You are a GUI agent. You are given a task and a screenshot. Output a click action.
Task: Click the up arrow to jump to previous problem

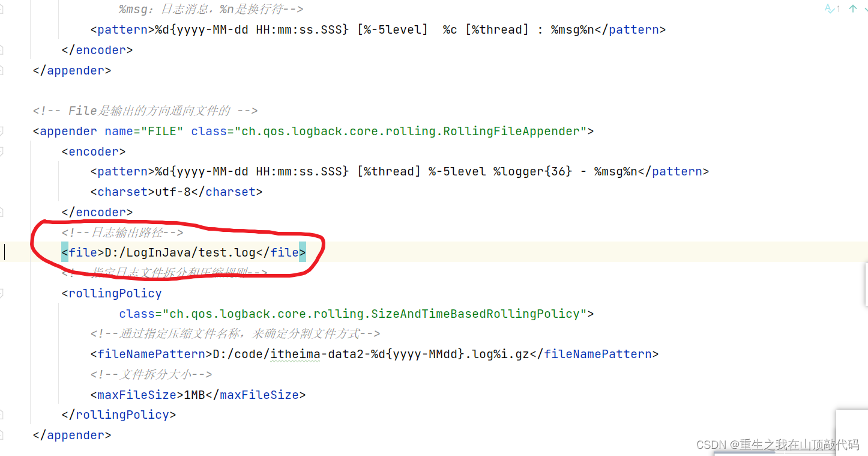pyautogui.click(x=852, y=9)
